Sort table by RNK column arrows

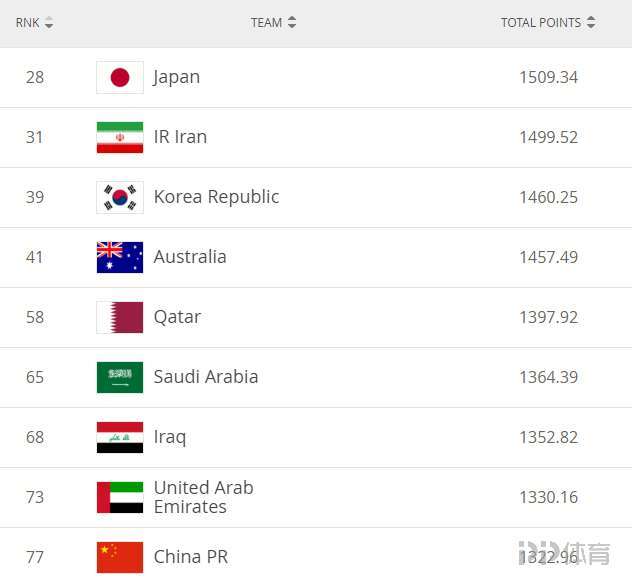[49, 22]
